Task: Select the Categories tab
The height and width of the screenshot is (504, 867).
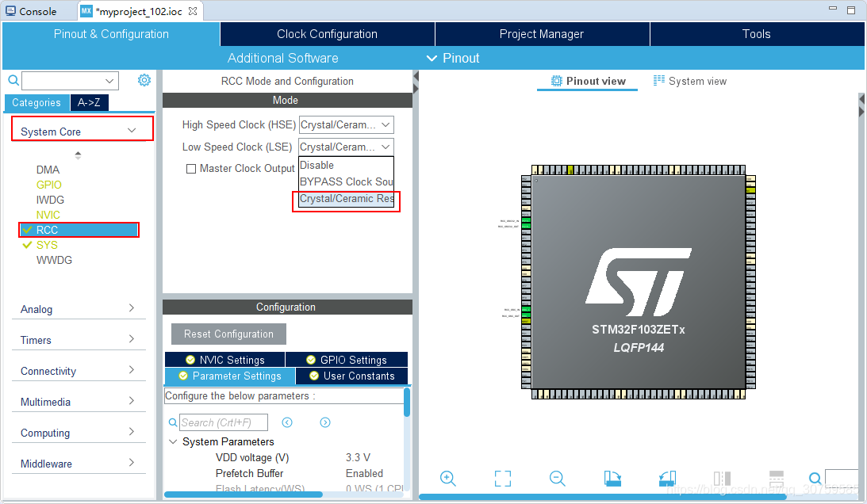Action: [x=36, y=102]
